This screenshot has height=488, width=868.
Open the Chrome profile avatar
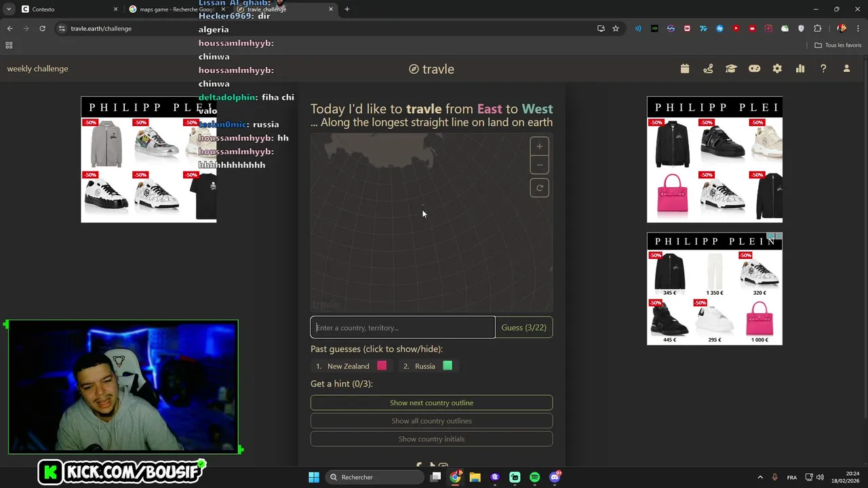coord(842,28)
